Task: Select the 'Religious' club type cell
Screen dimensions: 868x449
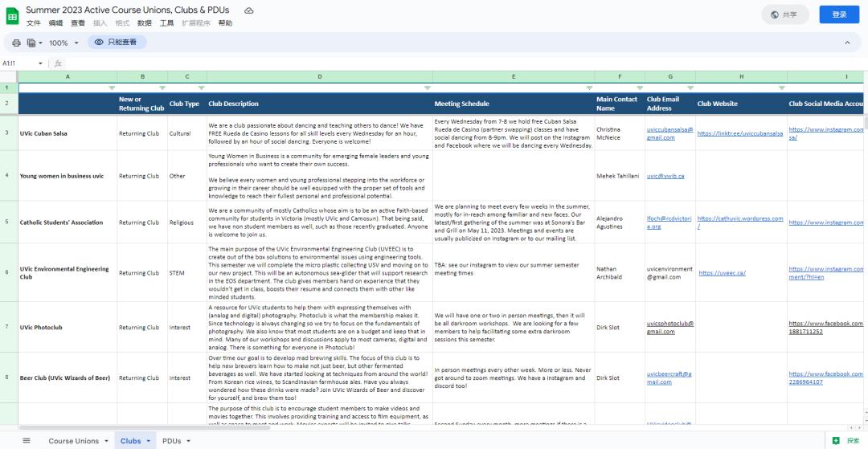Action: (187, 222)
